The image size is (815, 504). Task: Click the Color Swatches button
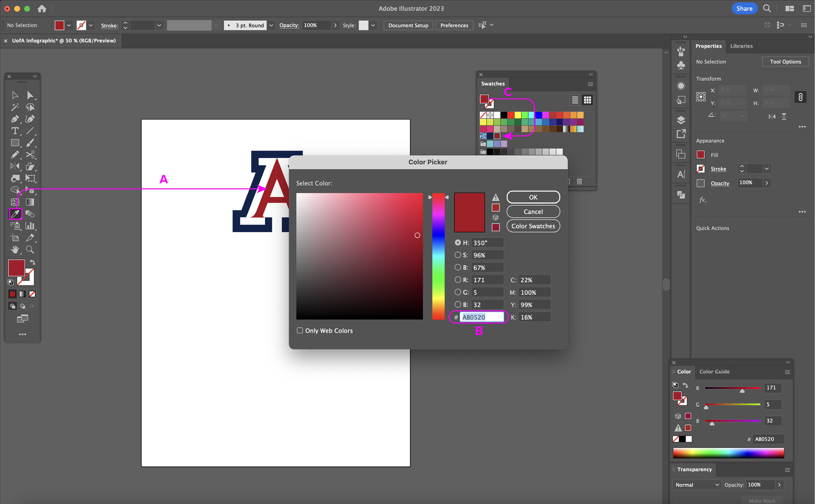tap(533, 226)
